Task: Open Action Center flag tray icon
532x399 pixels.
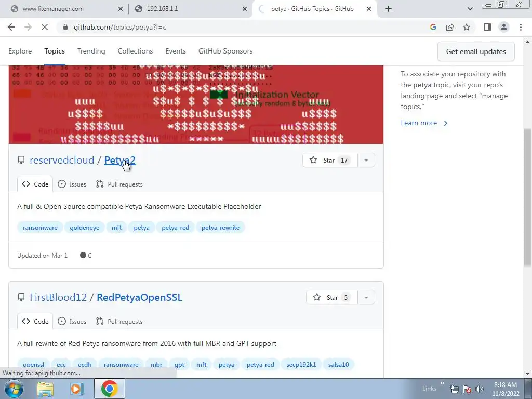Action: [x=467, y=389]
